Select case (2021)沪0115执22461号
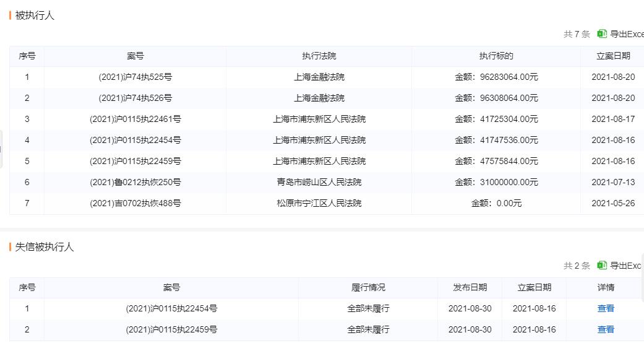Viewport: 644px width, 343px height. point(135,119)
